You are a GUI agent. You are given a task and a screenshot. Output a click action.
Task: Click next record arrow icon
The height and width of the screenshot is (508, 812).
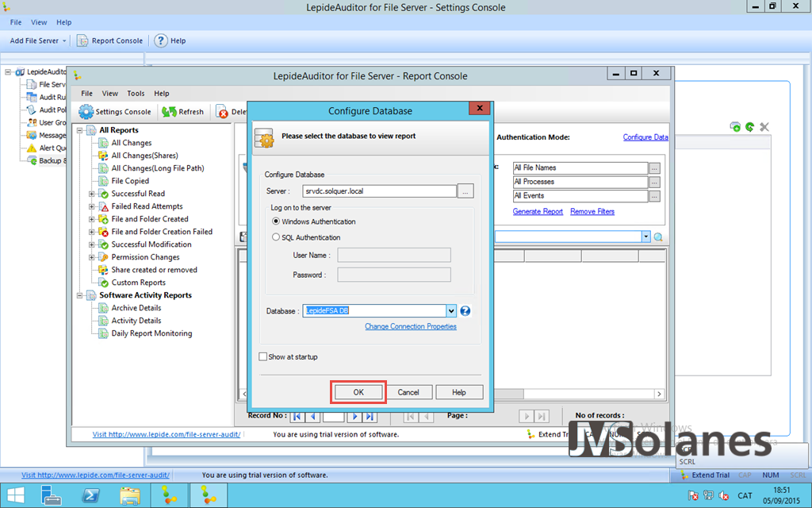click(354, 416)
